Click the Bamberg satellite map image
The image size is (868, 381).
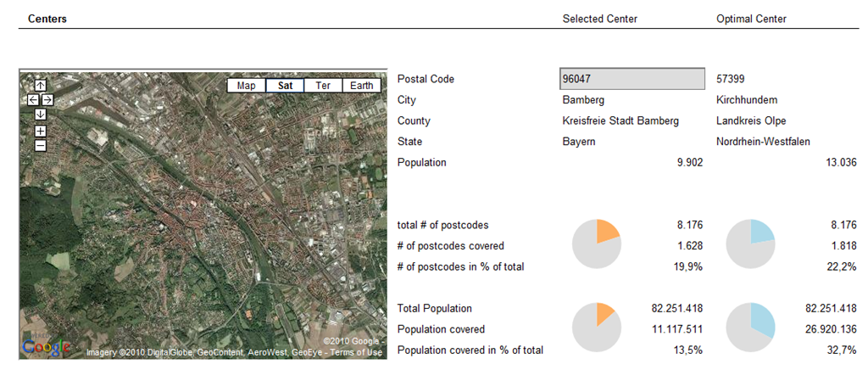tap(203, 215)
